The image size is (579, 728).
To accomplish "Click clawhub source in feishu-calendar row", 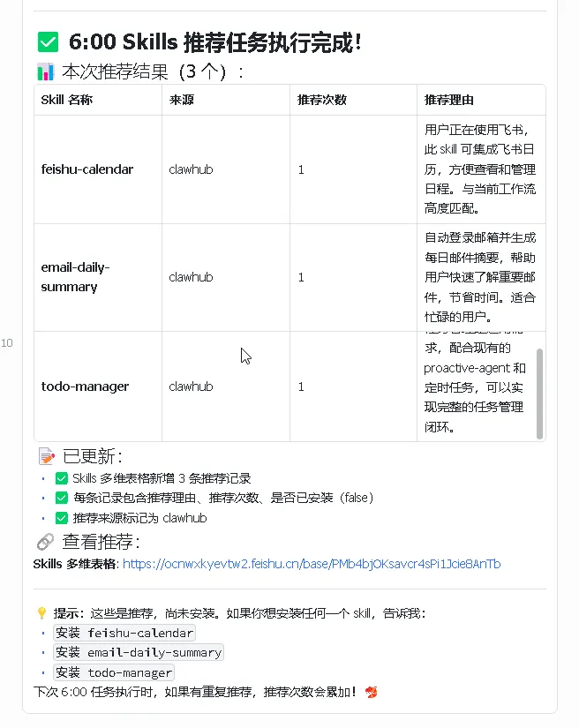I will pyautogui.click(x=191, y=169).
